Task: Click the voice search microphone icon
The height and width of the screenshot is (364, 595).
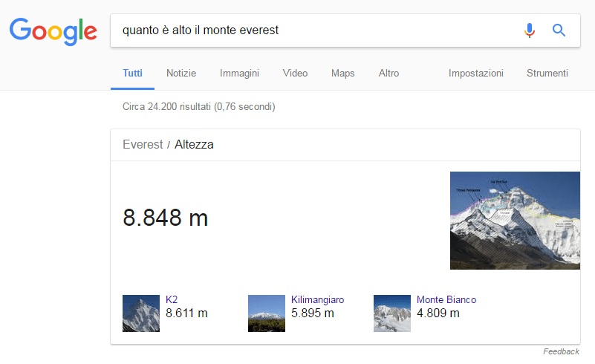Action: click(530, 30)
